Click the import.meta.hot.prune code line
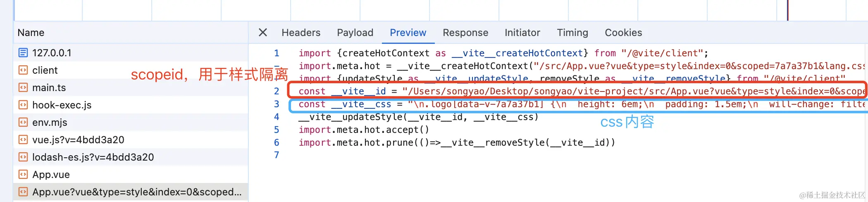 [x=457, y=142]
